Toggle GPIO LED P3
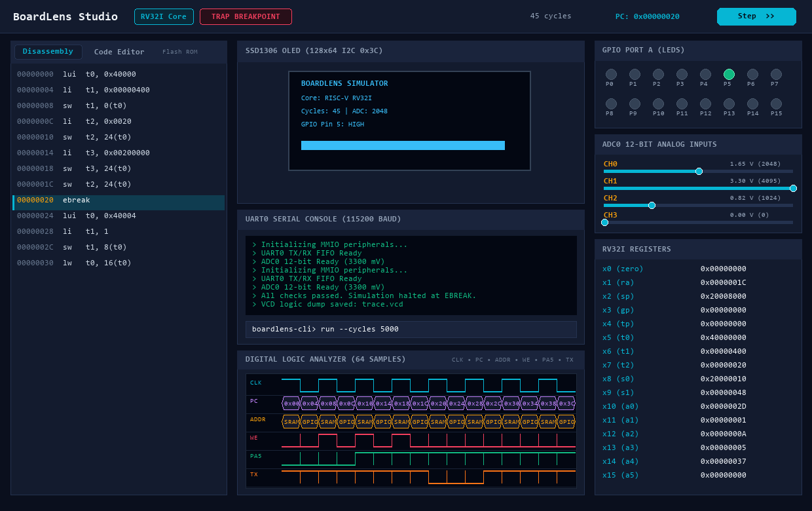This screenshot has width=812, height=511. pyautogui.click(x=682, y=75)
